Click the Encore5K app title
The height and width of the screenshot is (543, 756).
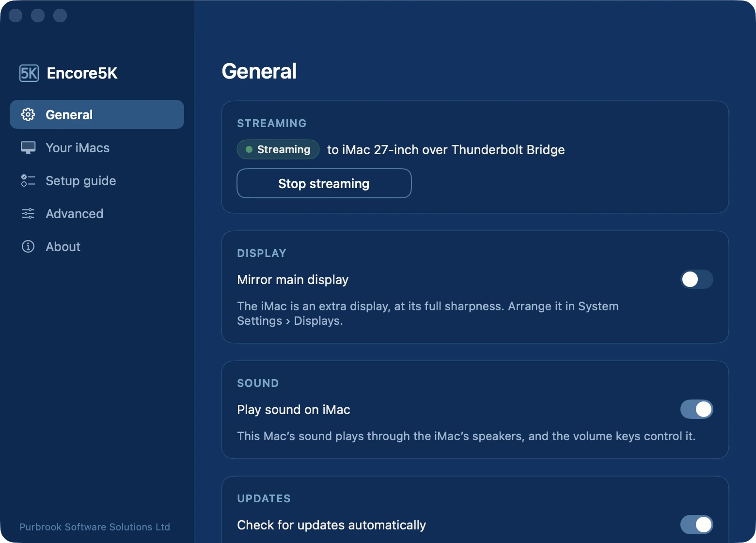tap(82, 73)
